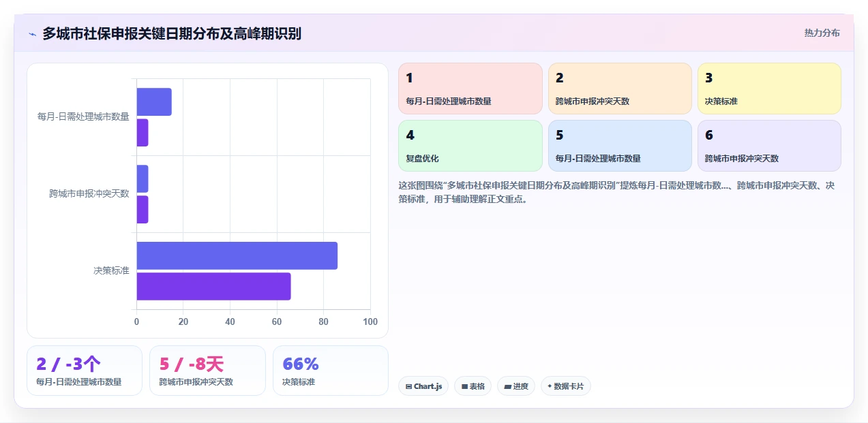Click the 每月-日需处理城市数量 y-axis label
The height and width of the screenshot is (423, 868).
[x=83, y=116]
